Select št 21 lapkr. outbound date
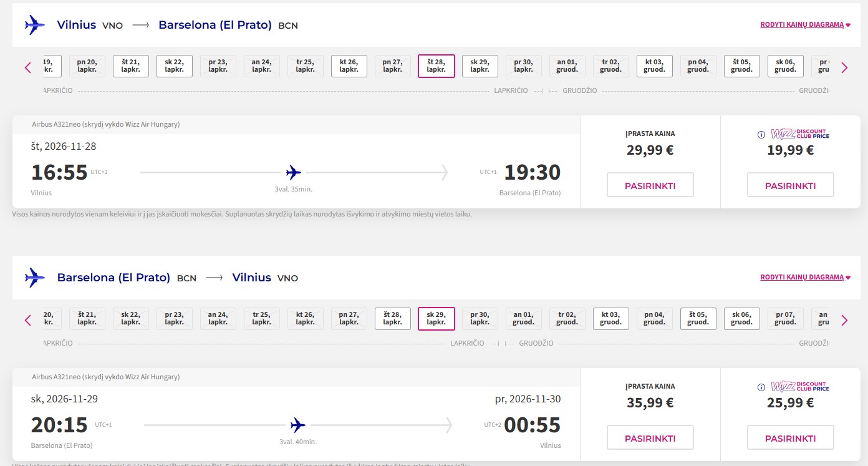Viewport: 868px width, 466px height. coord(131,66)
